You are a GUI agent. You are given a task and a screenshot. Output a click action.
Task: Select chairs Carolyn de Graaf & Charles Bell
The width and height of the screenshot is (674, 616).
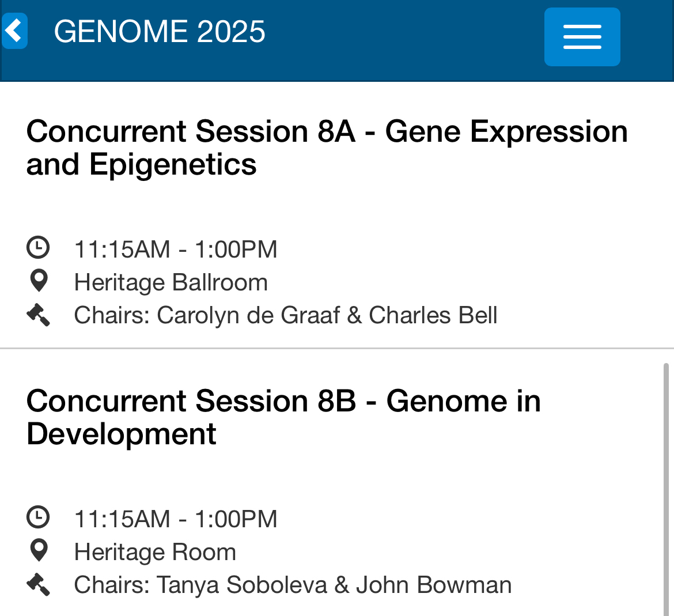pos(286,315)
